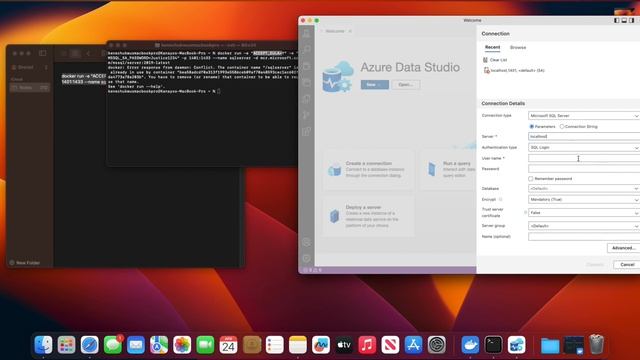The height and width of the screenshot is (360, 640).
Task: Open the Database dropdown
Action: (584, 189)
